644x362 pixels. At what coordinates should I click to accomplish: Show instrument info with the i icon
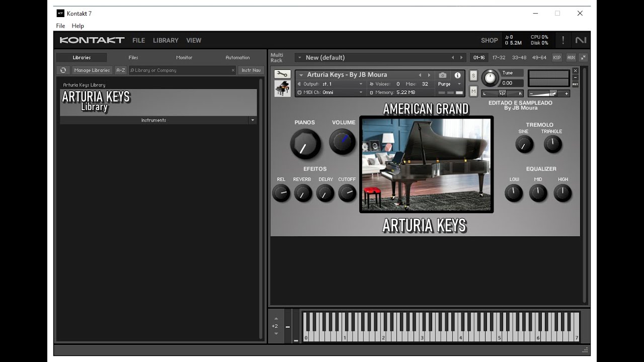coord(457,75)
